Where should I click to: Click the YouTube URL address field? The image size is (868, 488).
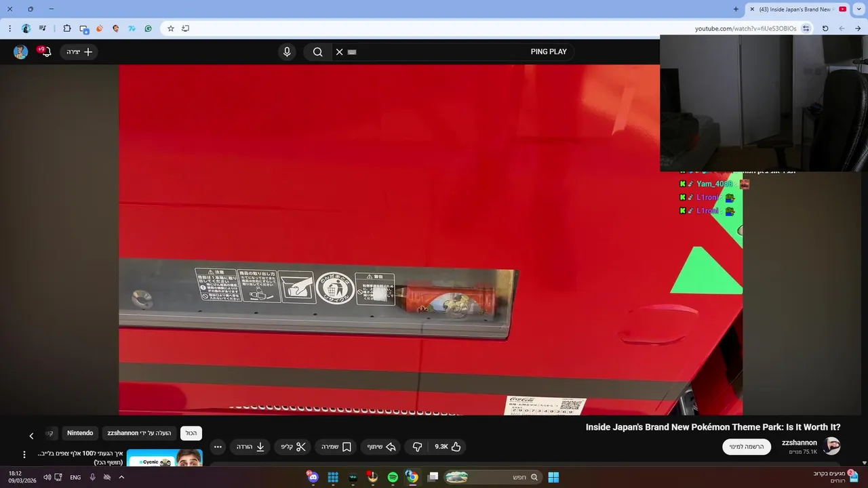click(x=745, y=28)
